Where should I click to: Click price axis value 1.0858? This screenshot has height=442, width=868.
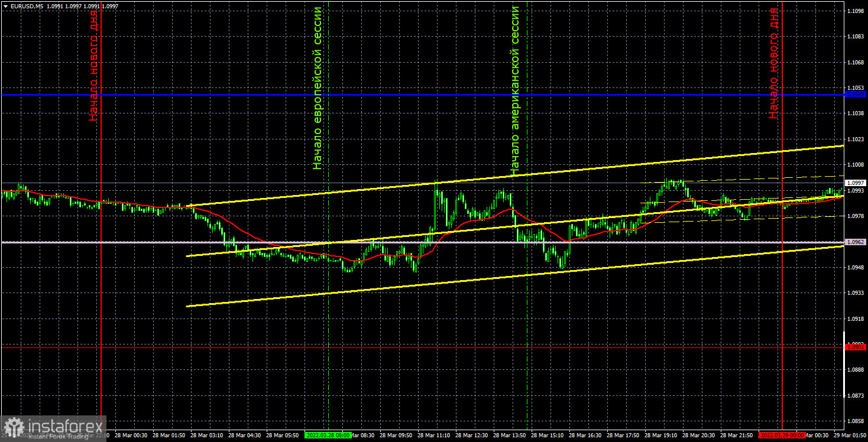856,421
